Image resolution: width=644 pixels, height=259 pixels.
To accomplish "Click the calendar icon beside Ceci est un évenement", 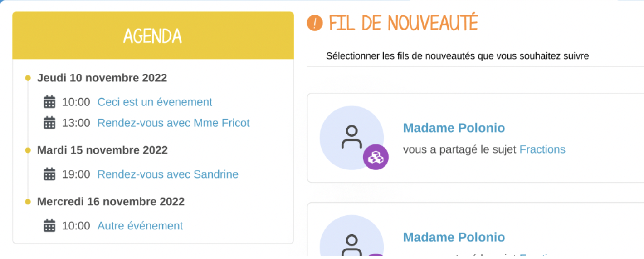I will (49, 102).
